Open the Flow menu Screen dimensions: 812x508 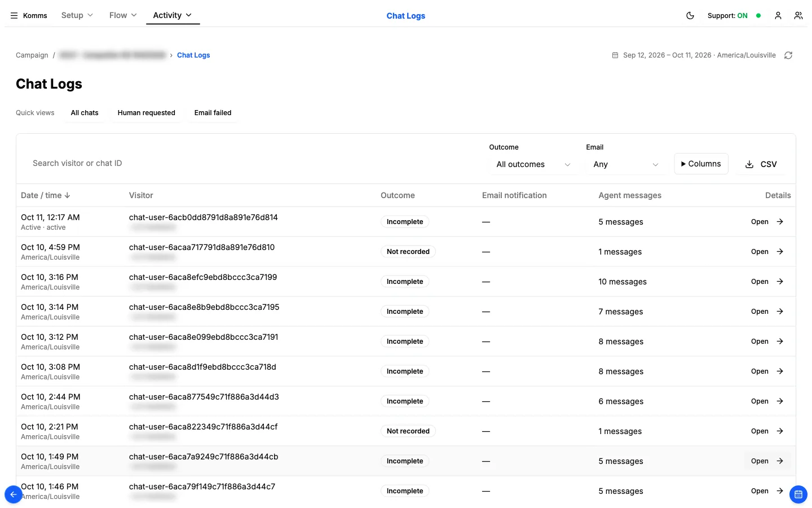(123, 15)
